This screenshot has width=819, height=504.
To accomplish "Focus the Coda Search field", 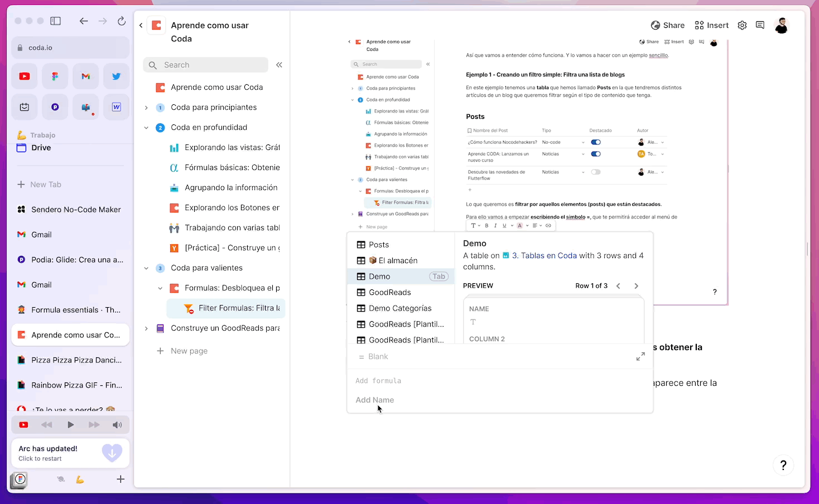I will click(x=206, y=65).
